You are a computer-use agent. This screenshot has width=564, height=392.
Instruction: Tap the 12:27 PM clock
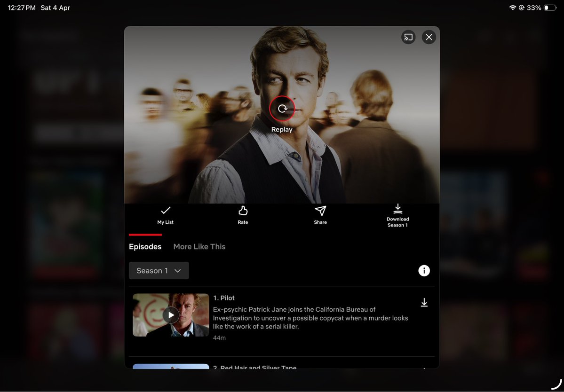point(22,8)
